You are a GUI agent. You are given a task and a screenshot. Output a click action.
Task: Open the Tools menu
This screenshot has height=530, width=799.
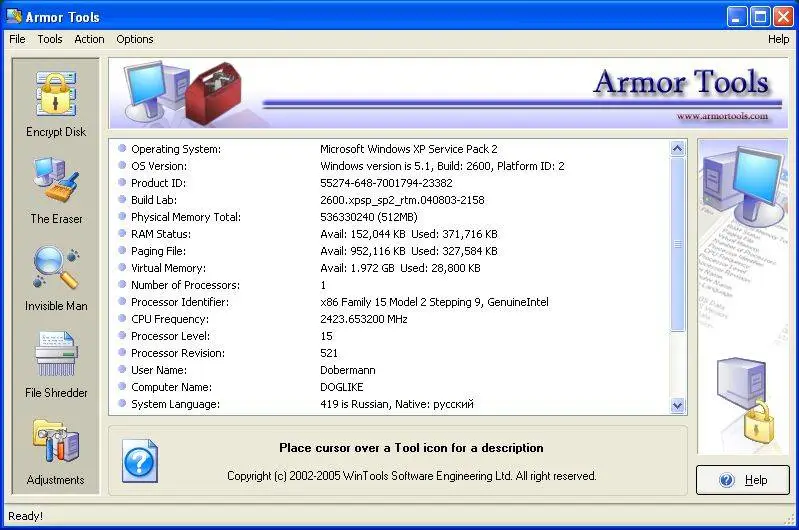click(x=50, y=39)
